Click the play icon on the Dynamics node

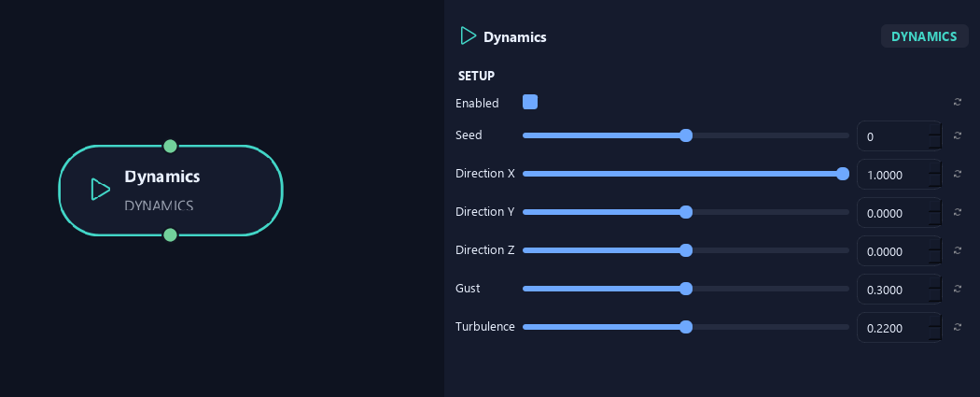point(100,190)
